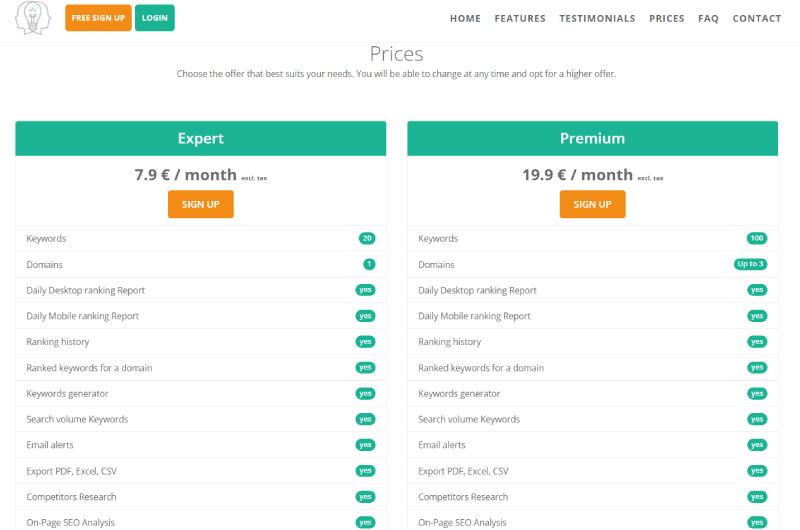Click the Expert Domains badge 1
800x530 pixels.
(369, 264)
